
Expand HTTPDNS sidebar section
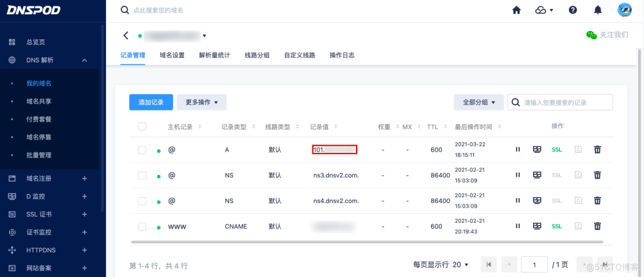84,250
